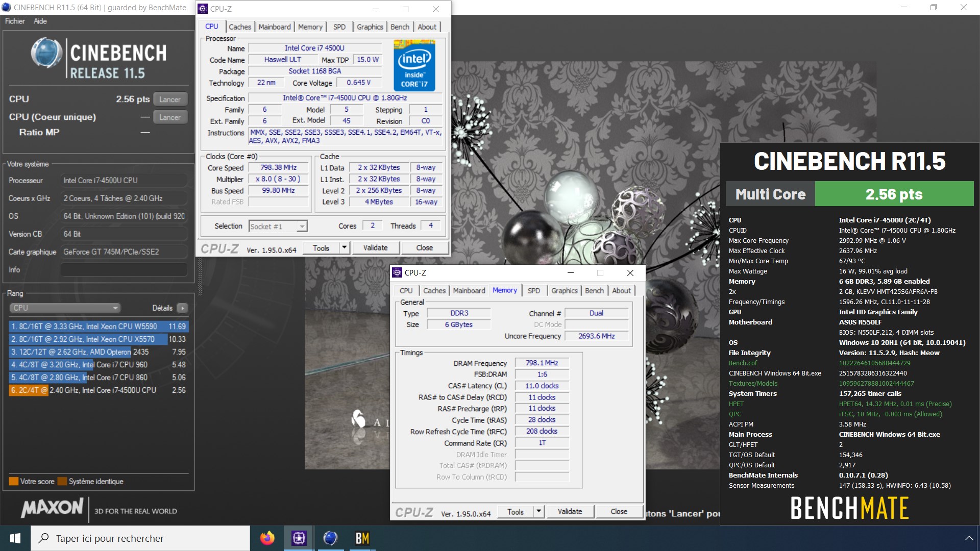
Task: Expand the CPU ranking dropdown
Action: pos(65,308)
